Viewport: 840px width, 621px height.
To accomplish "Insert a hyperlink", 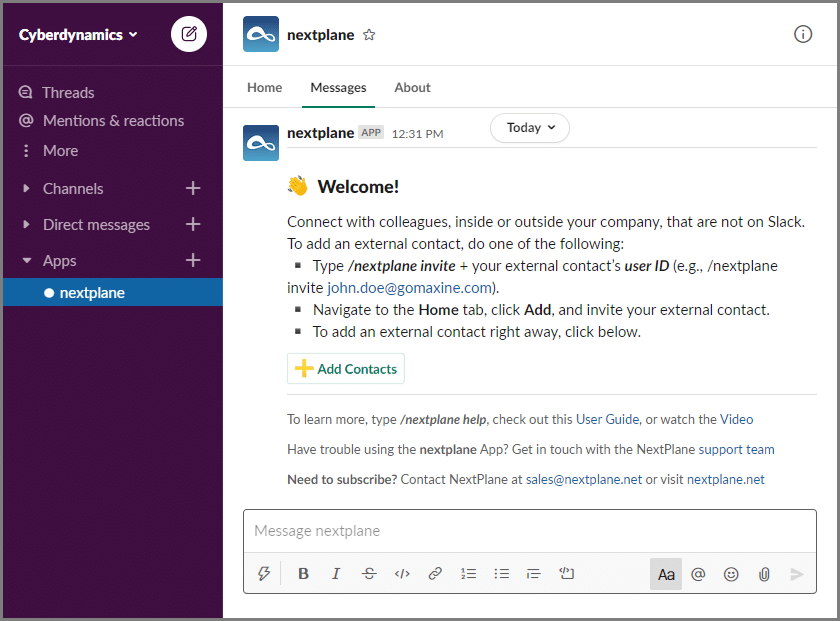I will click(435, 574).
